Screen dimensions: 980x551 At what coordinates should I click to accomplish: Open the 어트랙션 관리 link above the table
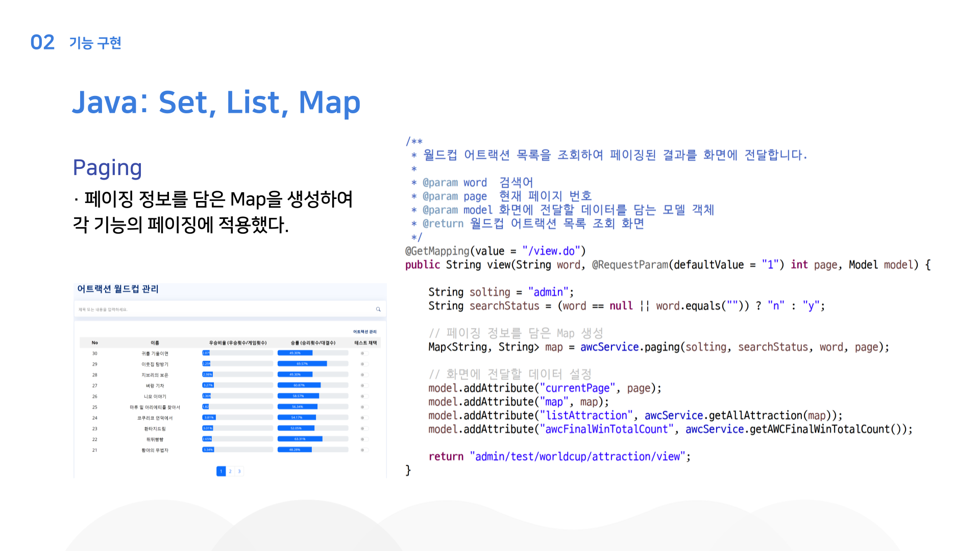coord(364,332)
